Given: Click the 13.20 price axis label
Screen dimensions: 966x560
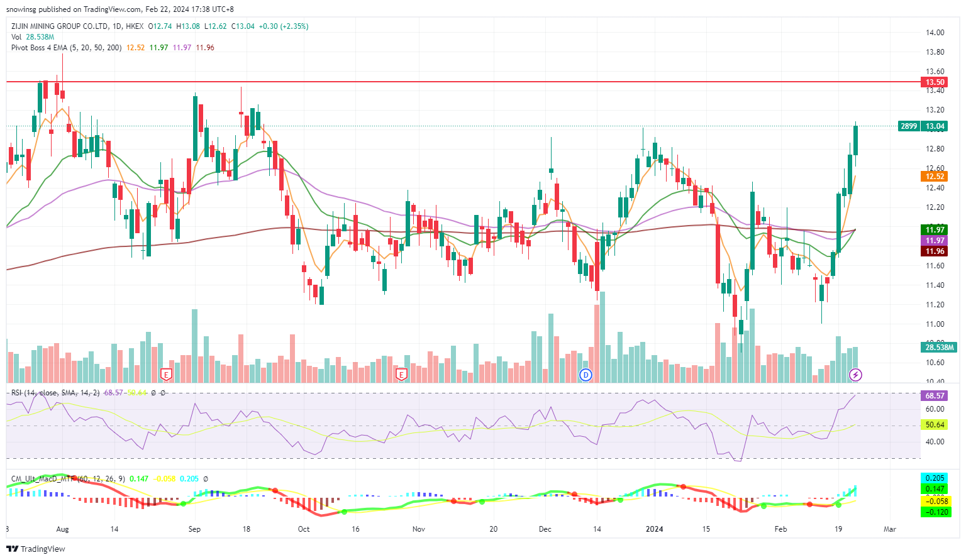Looking at the screenshot, I should pos(935,110).
